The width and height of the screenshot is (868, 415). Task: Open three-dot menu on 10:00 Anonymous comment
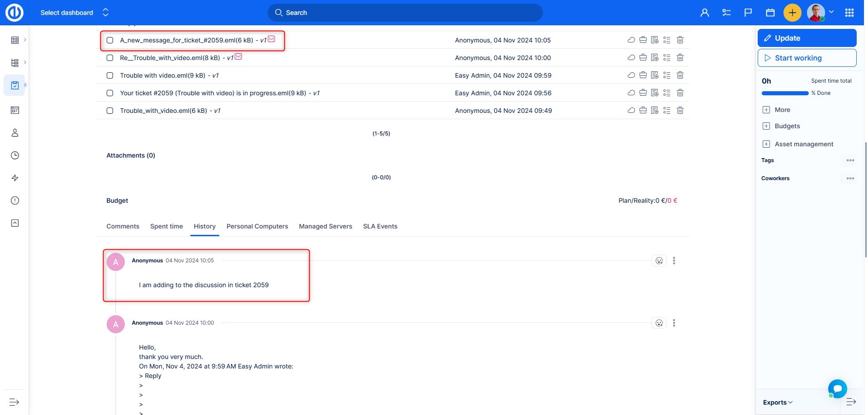point(674,323)
